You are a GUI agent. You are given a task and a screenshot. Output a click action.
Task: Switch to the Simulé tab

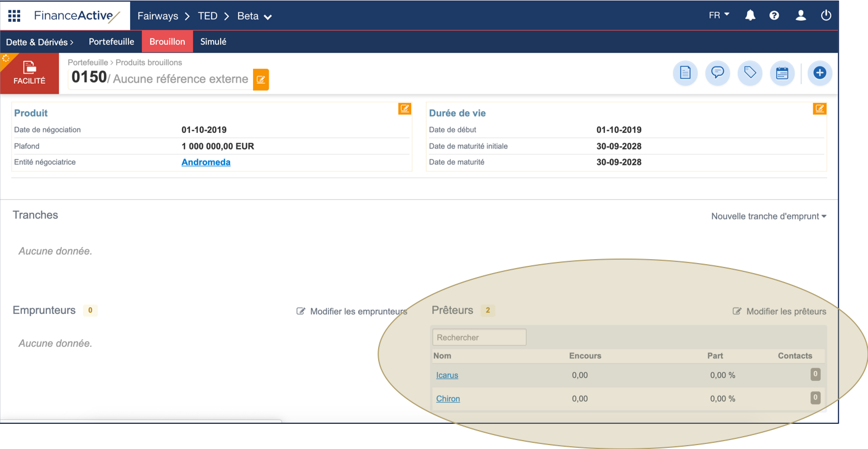(213, 42)
